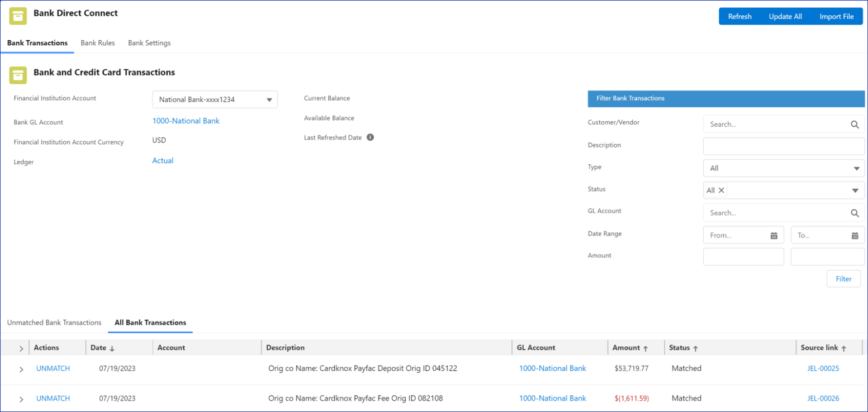Focus the maximum Amount field
The height and width of the screenshot is (412, 868).
pyautogui.click(x=828, y=257)
